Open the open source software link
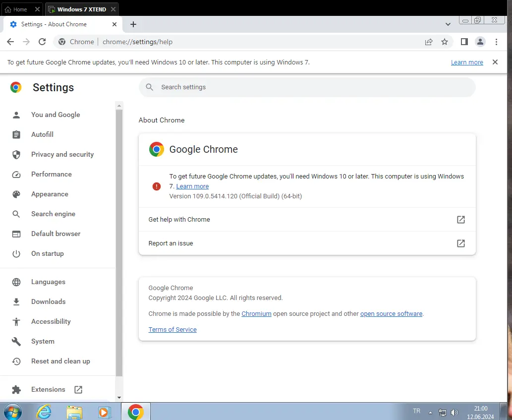 [391, 314]
